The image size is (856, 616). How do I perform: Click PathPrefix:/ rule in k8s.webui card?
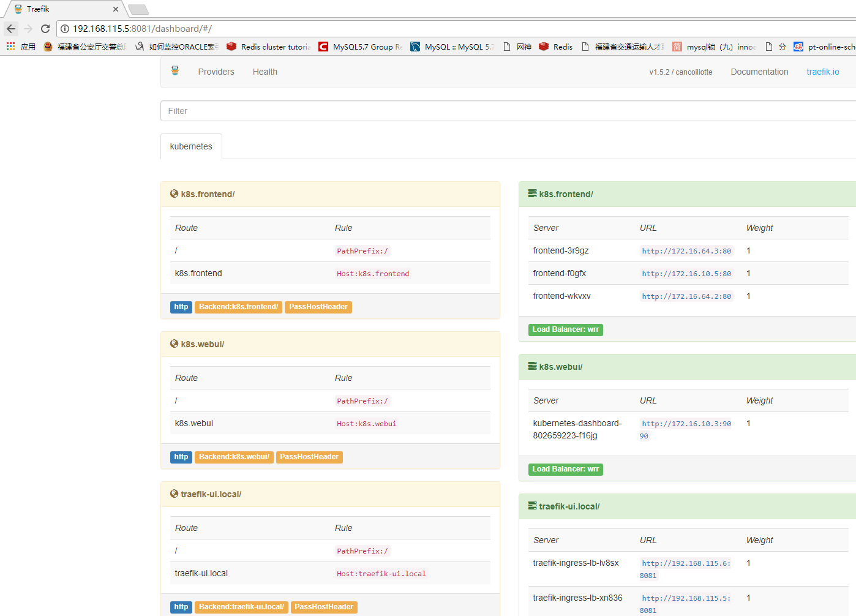tap(362, 401)
